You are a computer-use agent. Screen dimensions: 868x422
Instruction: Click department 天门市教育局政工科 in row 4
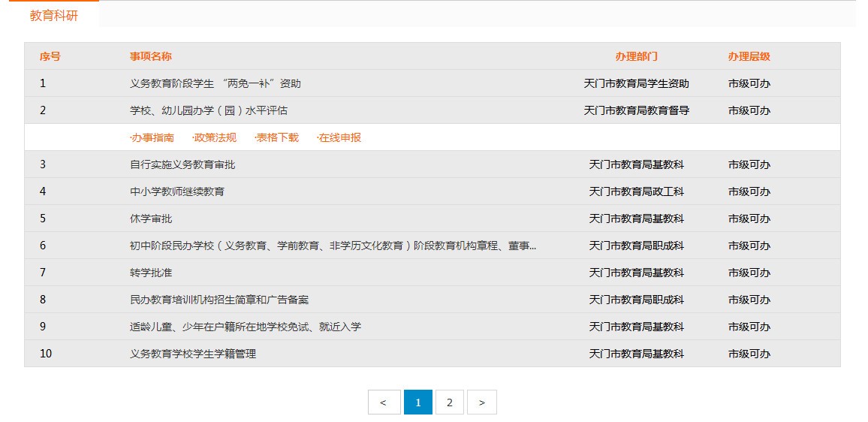coord(637,192)
